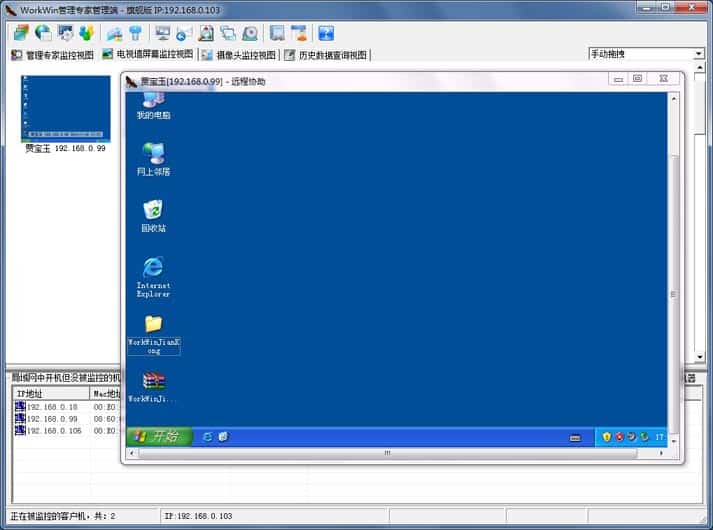Minimize the 远程协助 remote assistance window

tap(618, 79)
